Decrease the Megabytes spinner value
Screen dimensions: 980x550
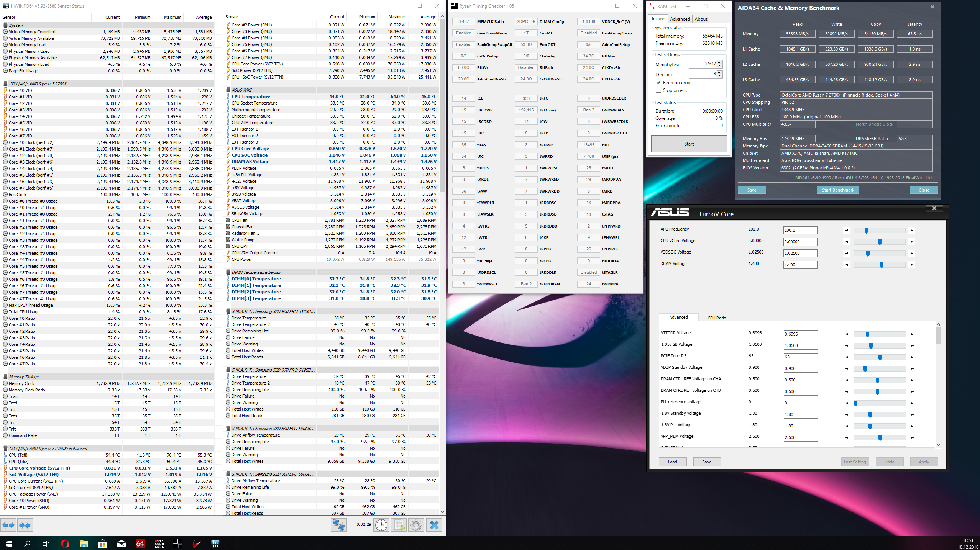[x=719, y=66]
